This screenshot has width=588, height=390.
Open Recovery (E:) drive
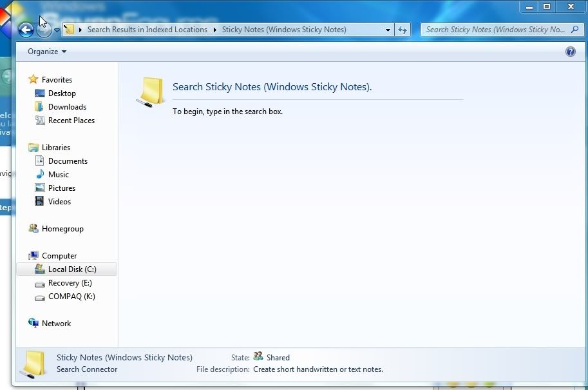click(x=70, y=282)
